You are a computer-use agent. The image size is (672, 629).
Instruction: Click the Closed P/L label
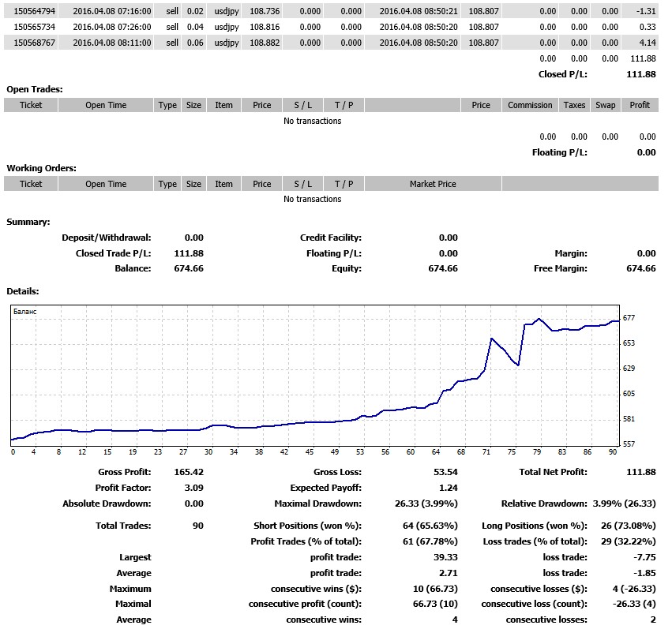click(x=563, y=74)
